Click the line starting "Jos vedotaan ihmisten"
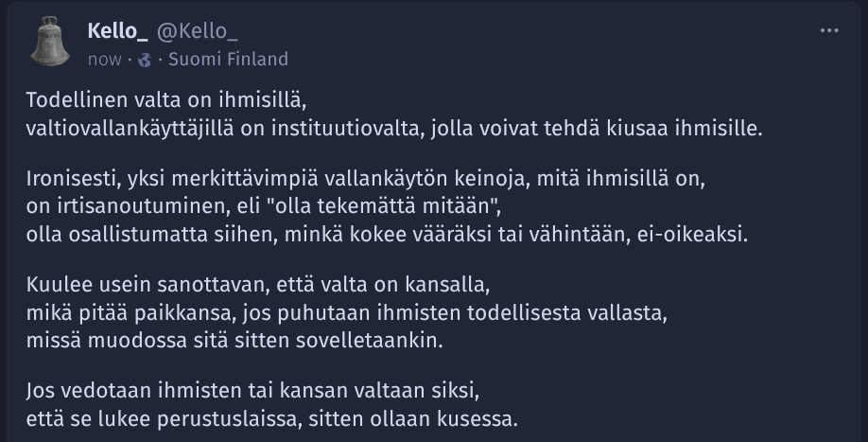The height and width of the screenshot is (442, 868). coord(252,391)
